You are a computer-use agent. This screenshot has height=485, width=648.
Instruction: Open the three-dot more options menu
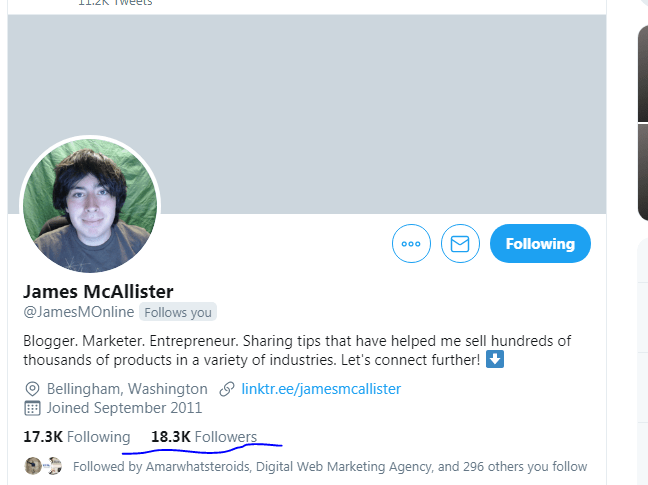(x=411, y=244)
